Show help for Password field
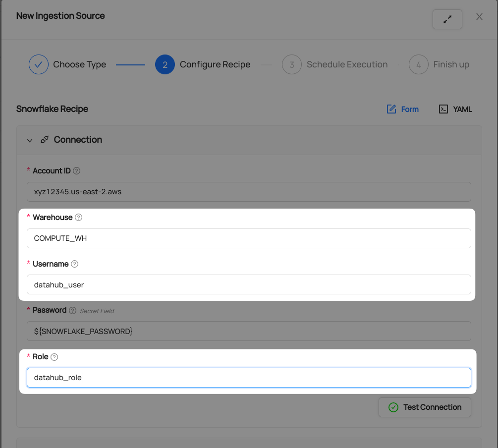Screen dimensions: 498x448 click(x=73, y=310)
